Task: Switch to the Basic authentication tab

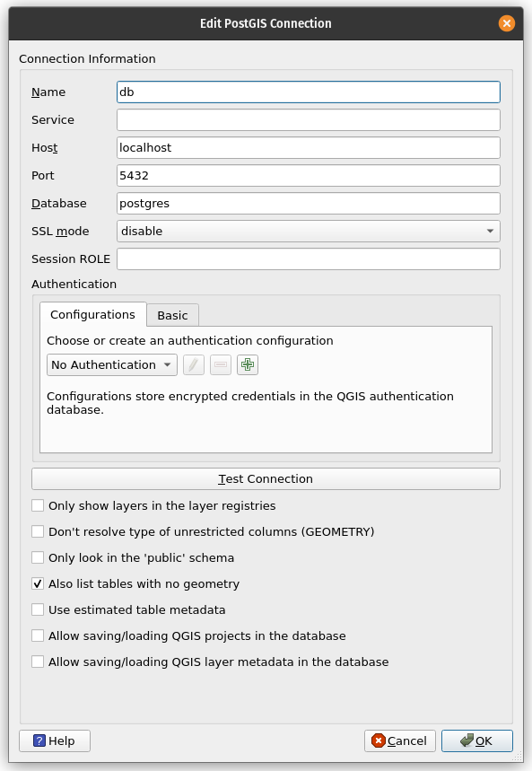Action: [172, 315]
